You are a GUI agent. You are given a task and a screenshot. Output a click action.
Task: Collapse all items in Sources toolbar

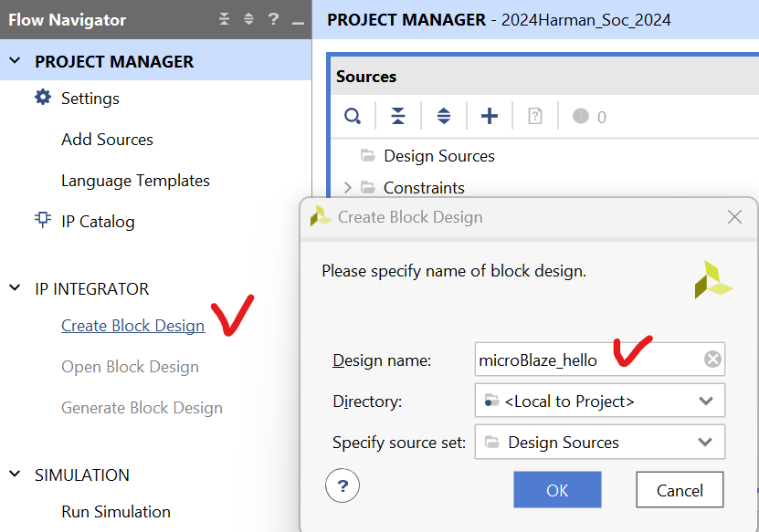[x=398, y=116]
